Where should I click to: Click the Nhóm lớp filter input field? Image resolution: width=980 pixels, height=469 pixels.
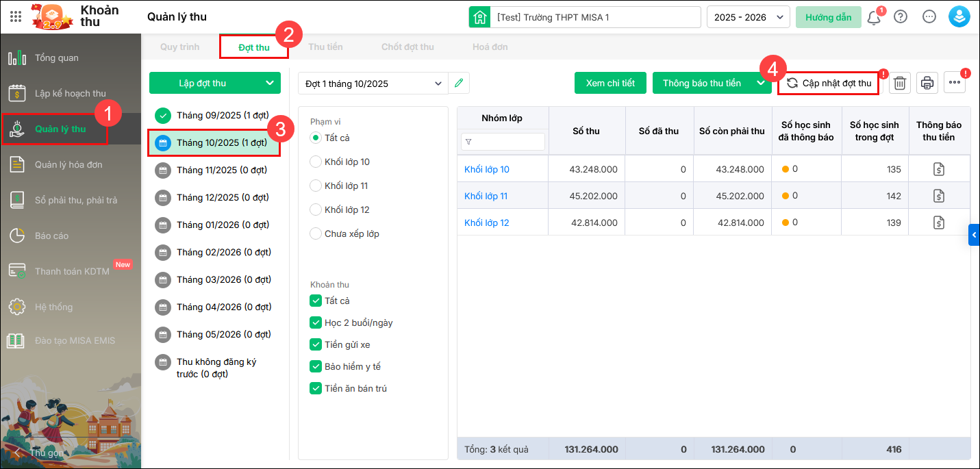coord(503,142)
